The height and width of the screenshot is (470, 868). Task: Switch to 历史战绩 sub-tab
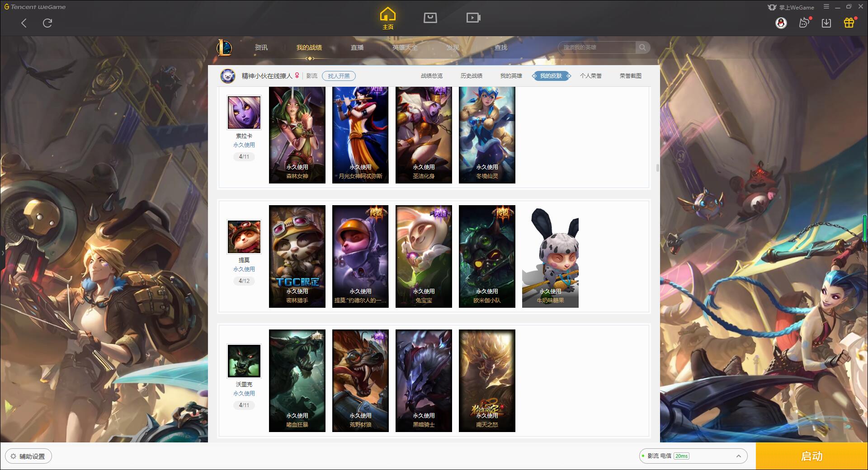pos(472,76)
